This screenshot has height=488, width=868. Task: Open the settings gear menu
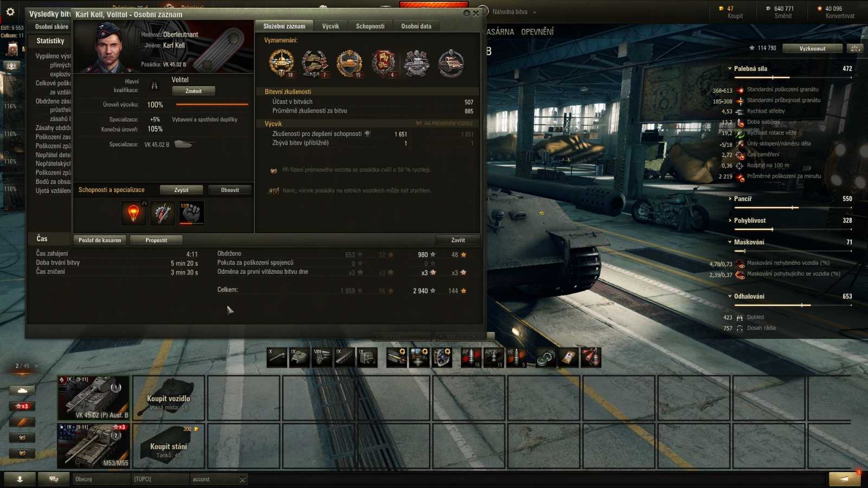coord(10,12)
